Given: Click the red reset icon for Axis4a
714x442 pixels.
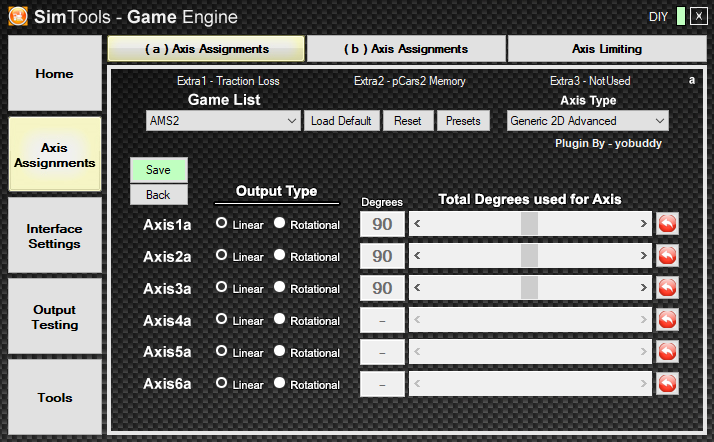Looking at the screenshot, I should [x=667, y=320].
